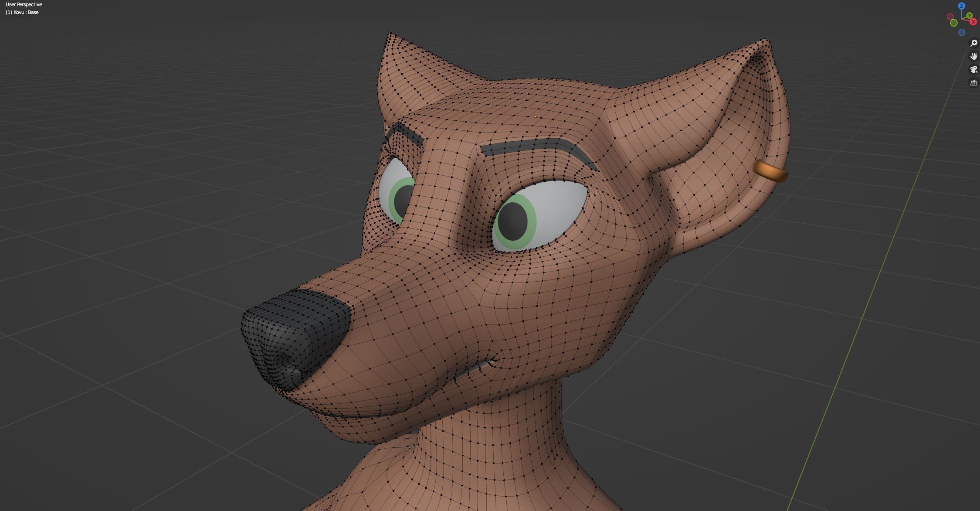Click the negative X axis gizmo circle
The height and width of the screenshot is (511, 980).
click(x=950, y=17)
